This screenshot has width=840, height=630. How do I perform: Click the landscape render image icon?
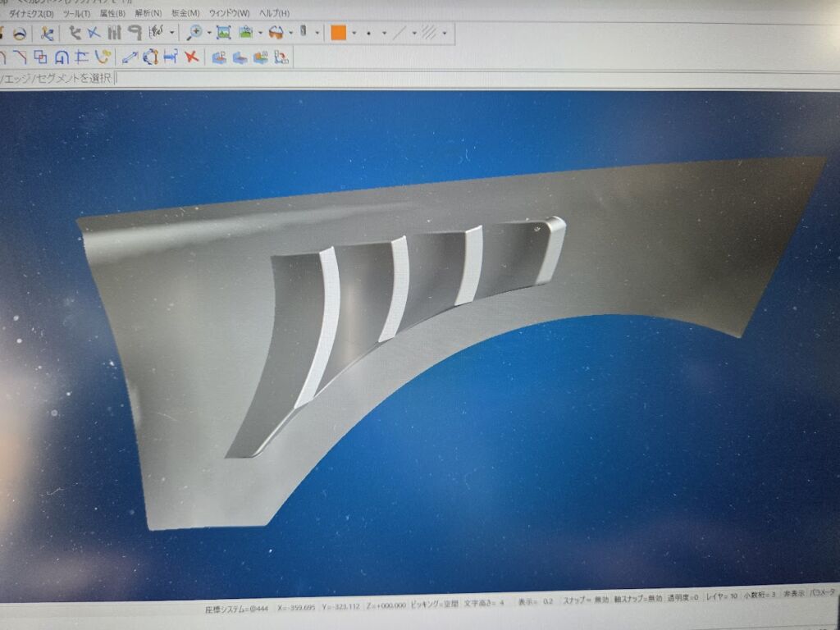(245, 33)
